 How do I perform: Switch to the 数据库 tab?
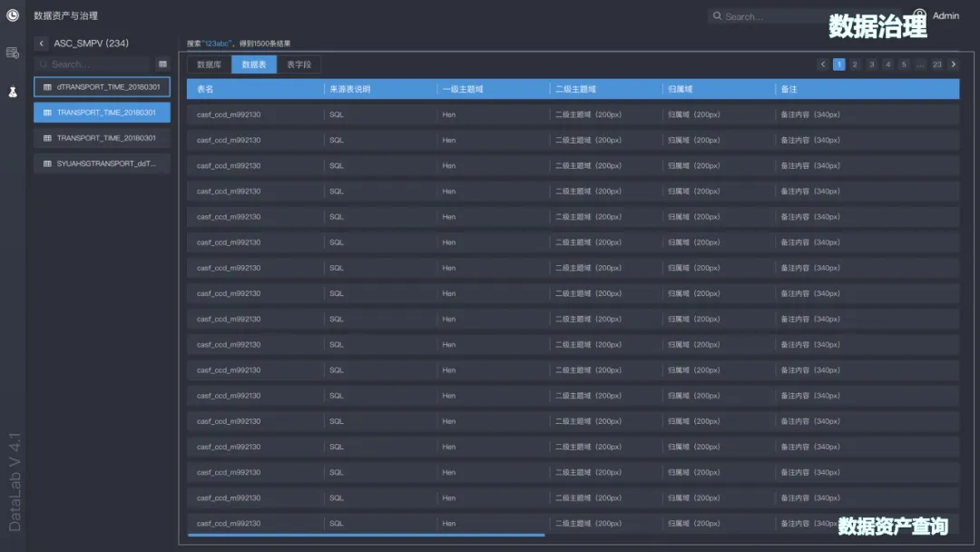click(209, 64)
